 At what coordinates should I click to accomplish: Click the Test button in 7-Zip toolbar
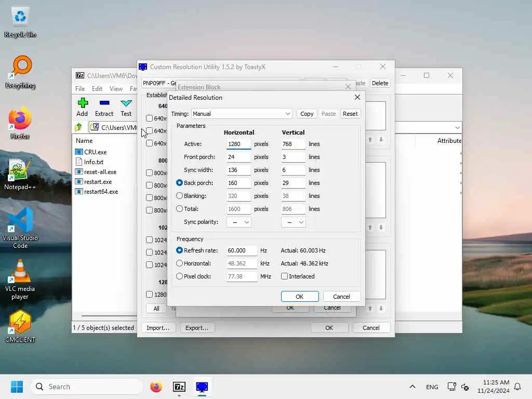coord(126,107)
